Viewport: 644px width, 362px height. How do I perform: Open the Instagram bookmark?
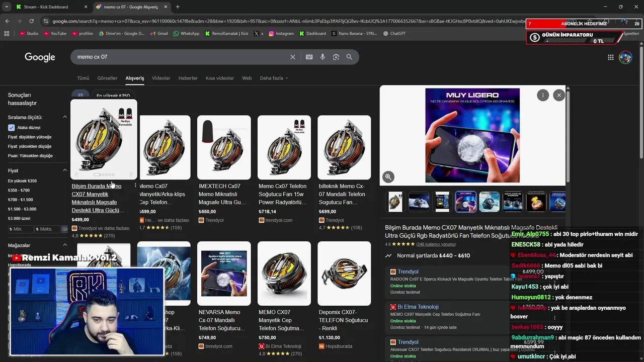pos(281,34)
